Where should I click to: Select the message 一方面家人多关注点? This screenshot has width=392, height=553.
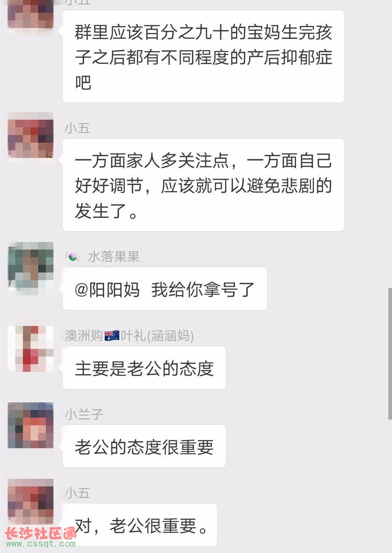click(203, 185)
